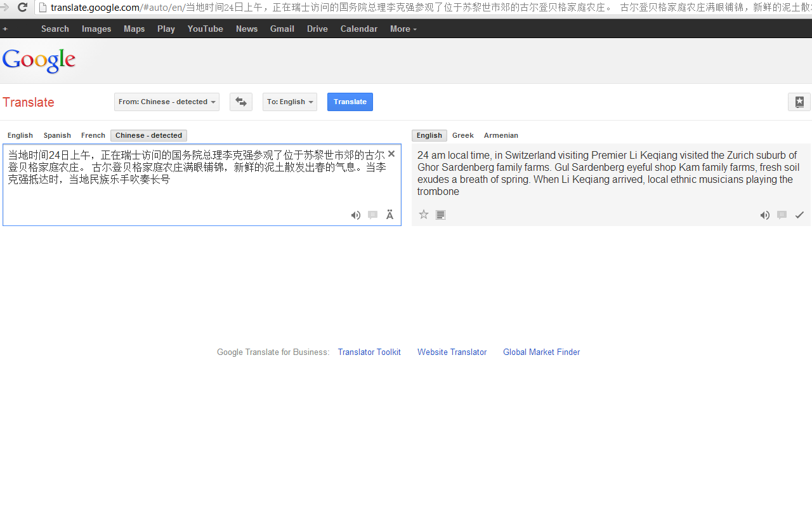Reload the page with browser refresh icon
The image size is (812, 508).
tap(22, 8)
